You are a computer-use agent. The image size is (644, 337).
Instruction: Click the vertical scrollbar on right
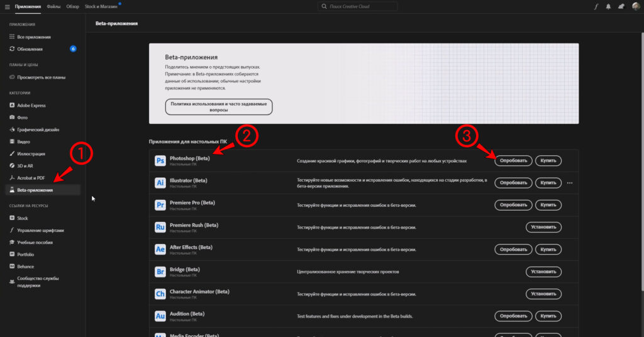click(x=642, y=162)
